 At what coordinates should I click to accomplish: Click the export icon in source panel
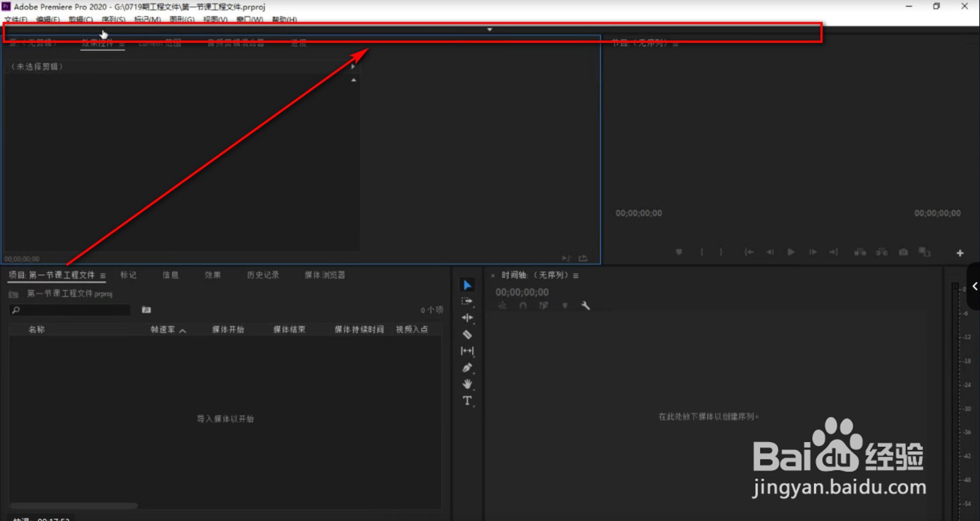[583, 258]
